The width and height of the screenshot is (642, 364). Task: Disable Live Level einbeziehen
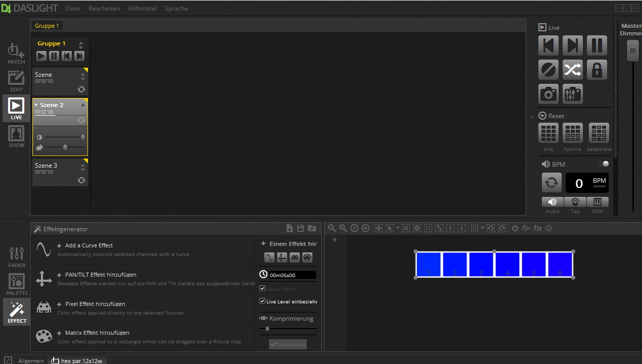pyautogui.click(x=262, y=301)
